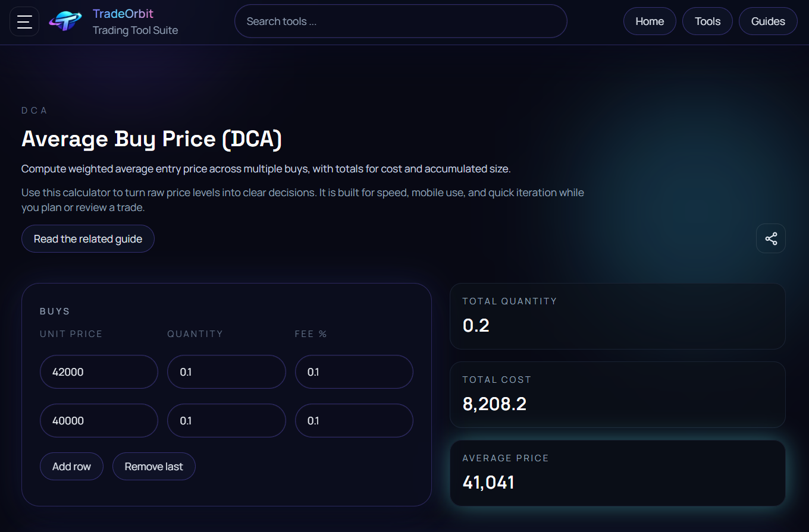Click the Total Cost result card
The width and height of the screenshot is (809, 532).
pyautogui.click(x=618, y=395)
